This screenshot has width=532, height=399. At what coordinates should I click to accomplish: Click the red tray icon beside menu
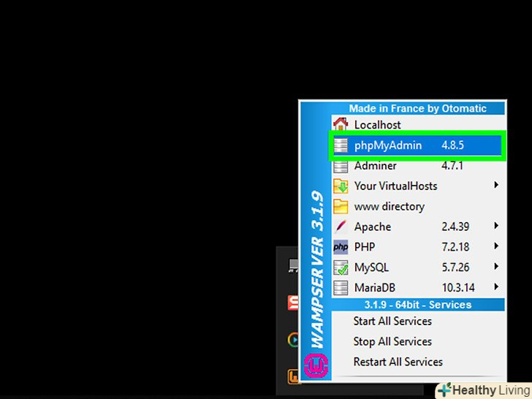click(x=294, y=303)
